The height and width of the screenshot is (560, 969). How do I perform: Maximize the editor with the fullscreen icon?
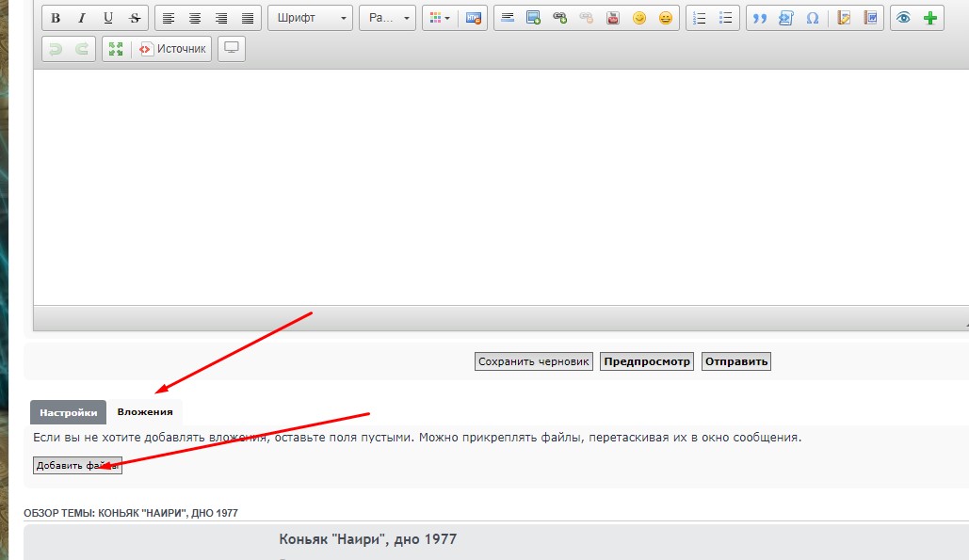pyautogui.click(x=116, y=49)
